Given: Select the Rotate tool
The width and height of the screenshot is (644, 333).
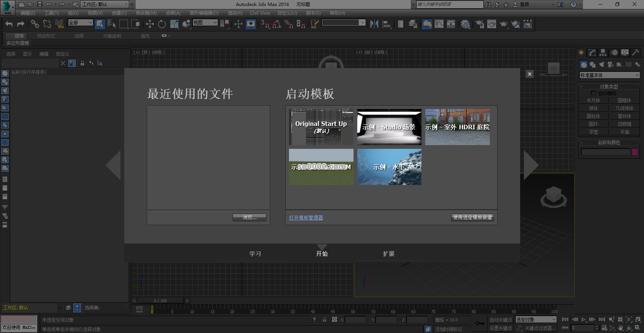Looking at the screenshot, I should [x=162, y=24].
